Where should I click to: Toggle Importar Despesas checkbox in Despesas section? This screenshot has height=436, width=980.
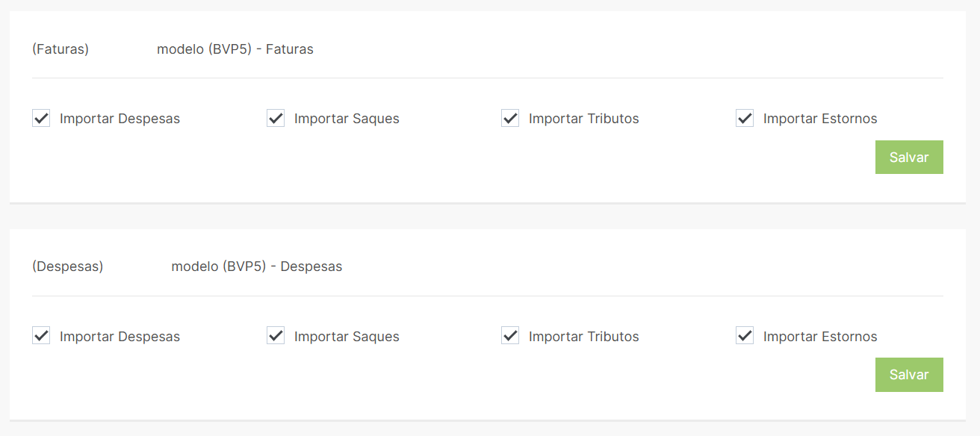[x=41, y=336]
